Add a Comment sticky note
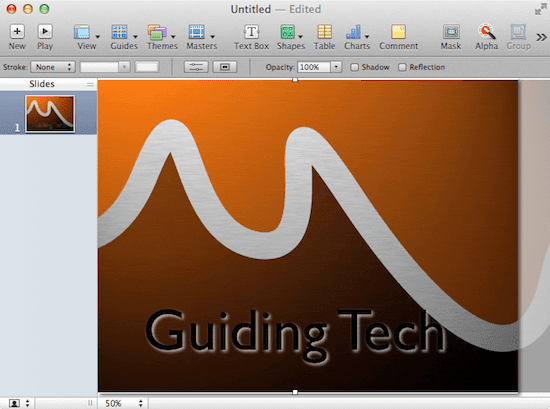The image size is (550, 409). coord(398,32)
